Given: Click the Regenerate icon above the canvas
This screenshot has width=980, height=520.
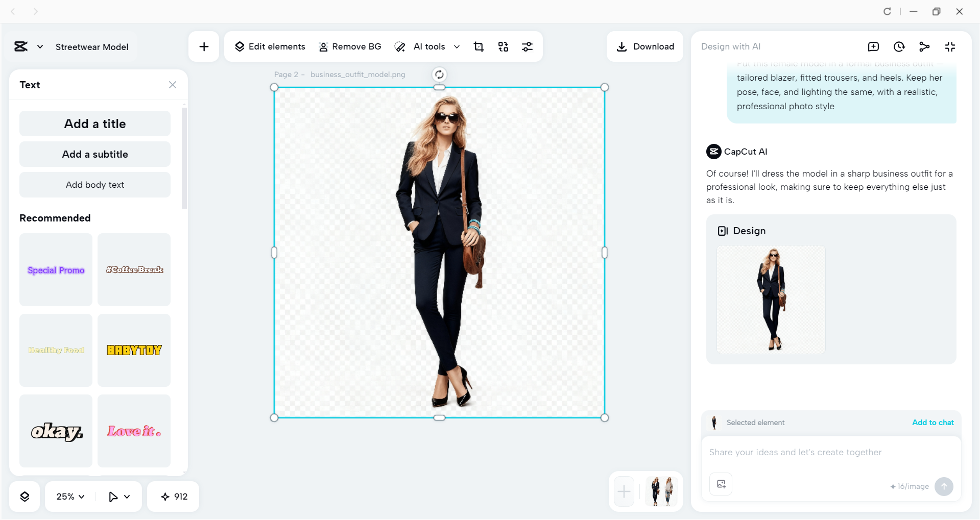Looking at the screenshot, I should pos(439,74).
